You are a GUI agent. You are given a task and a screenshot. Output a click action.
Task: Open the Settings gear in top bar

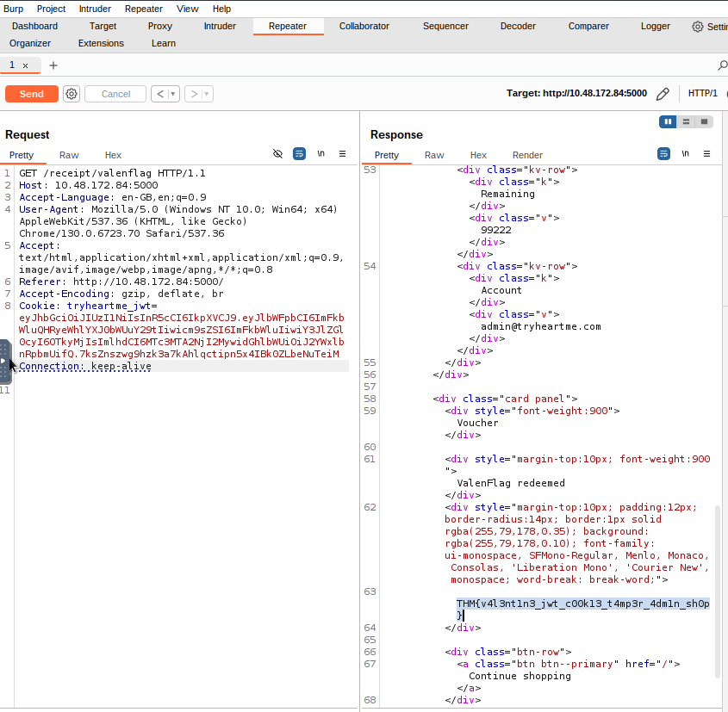(x=698, y=27)
